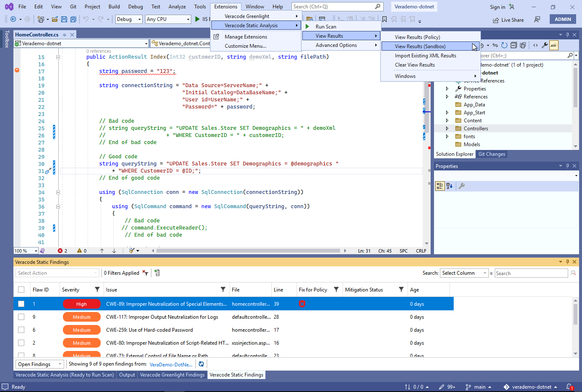Check the checkbox for Flaw ID 2
The height and width of the screenshot is (392, 582).
[21, 343]
